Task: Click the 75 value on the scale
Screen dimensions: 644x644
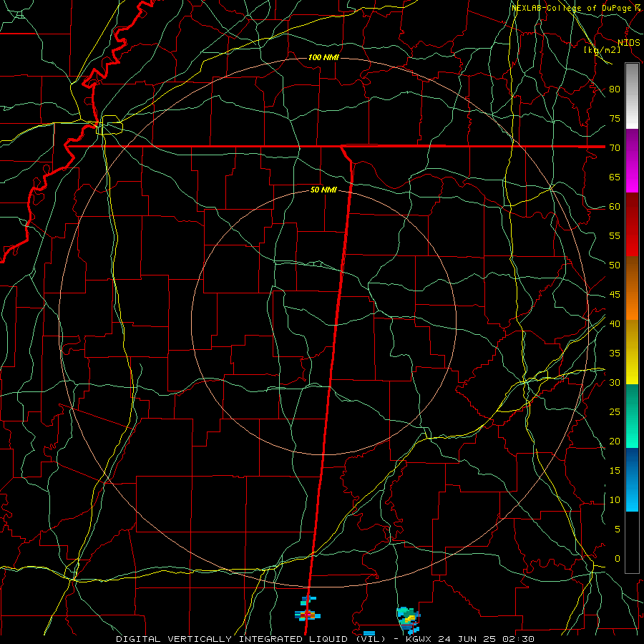Action: [615, 118]
